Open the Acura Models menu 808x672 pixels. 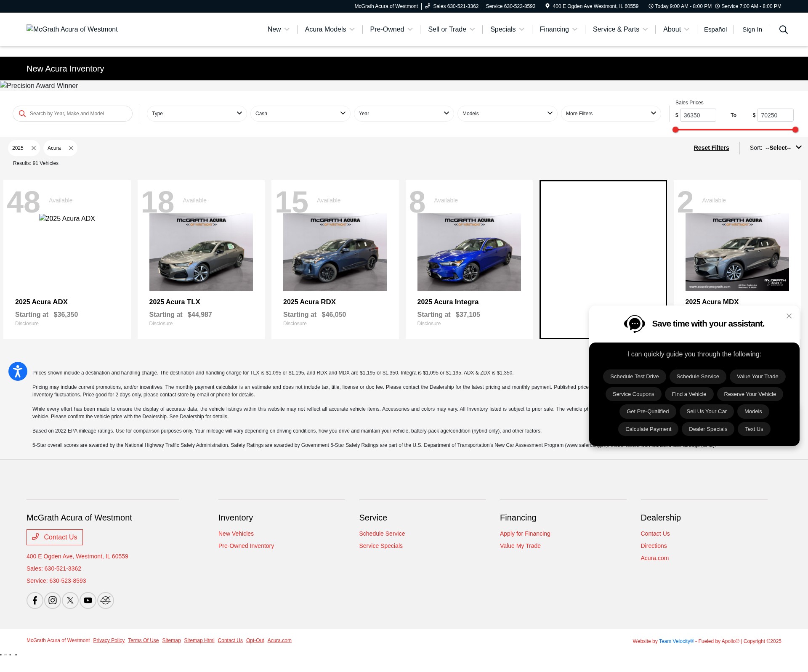[x=330, y=29]
